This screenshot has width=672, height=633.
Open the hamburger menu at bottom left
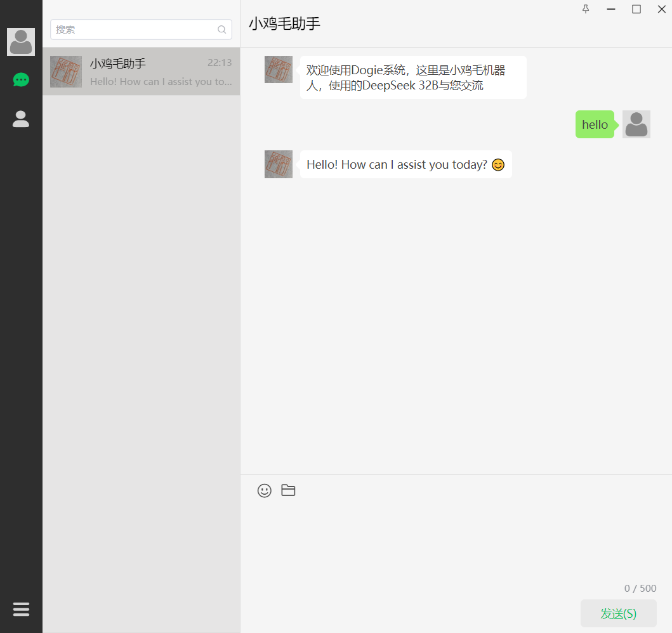click(21, 609)
